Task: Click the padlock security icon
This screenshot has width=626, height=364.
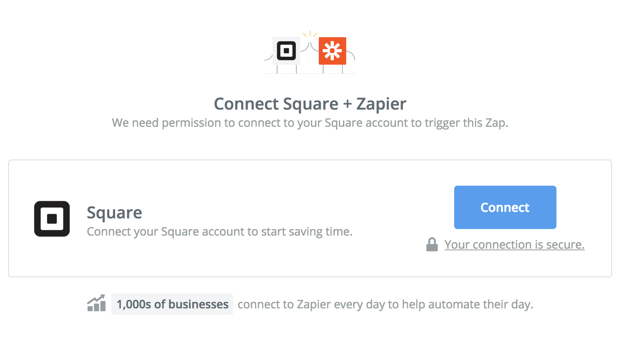Action: 432,245
